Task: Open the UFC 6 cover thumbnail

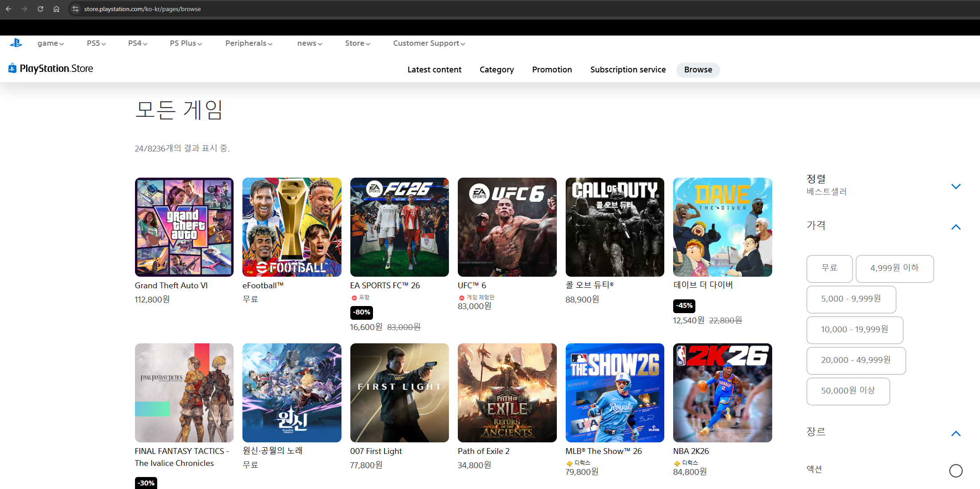Action: pos(507,227)
